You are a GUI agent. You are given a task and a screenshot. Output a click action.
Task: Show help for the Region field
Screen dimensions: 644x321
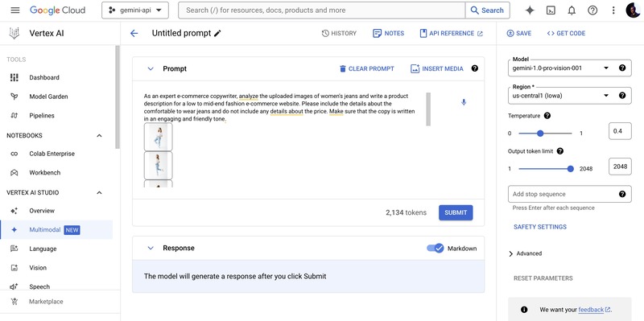(x=622, y=95)
